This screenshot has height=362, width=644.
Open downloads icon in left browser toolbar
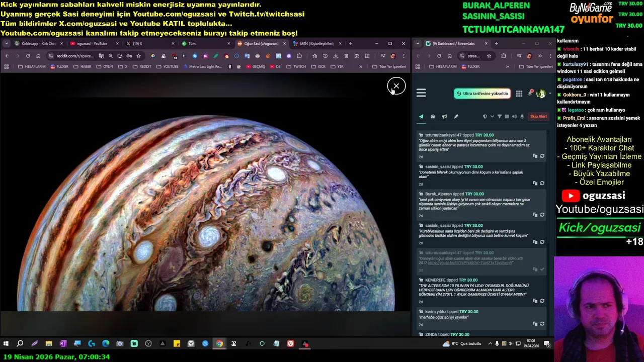(x=336, y=56)
